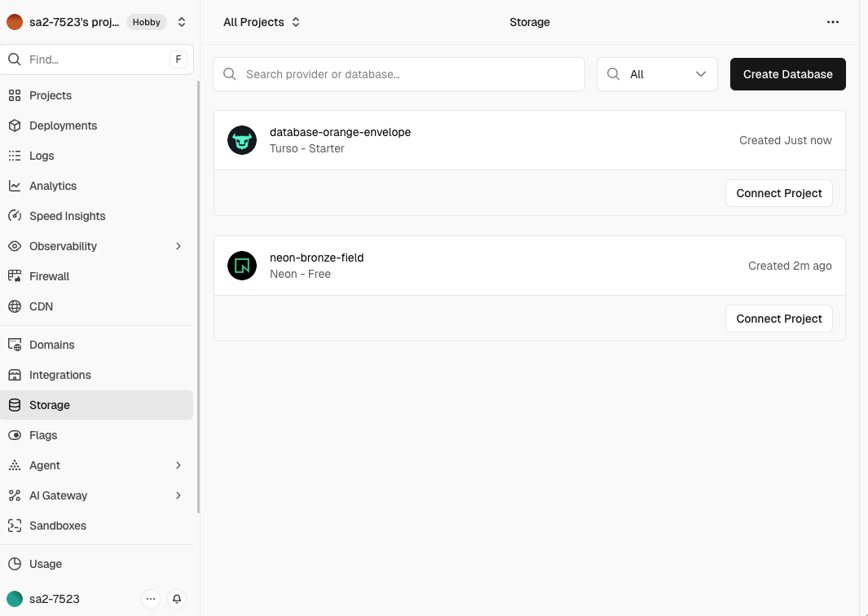Open the Firewall section
868x616 pixels.
49,276
